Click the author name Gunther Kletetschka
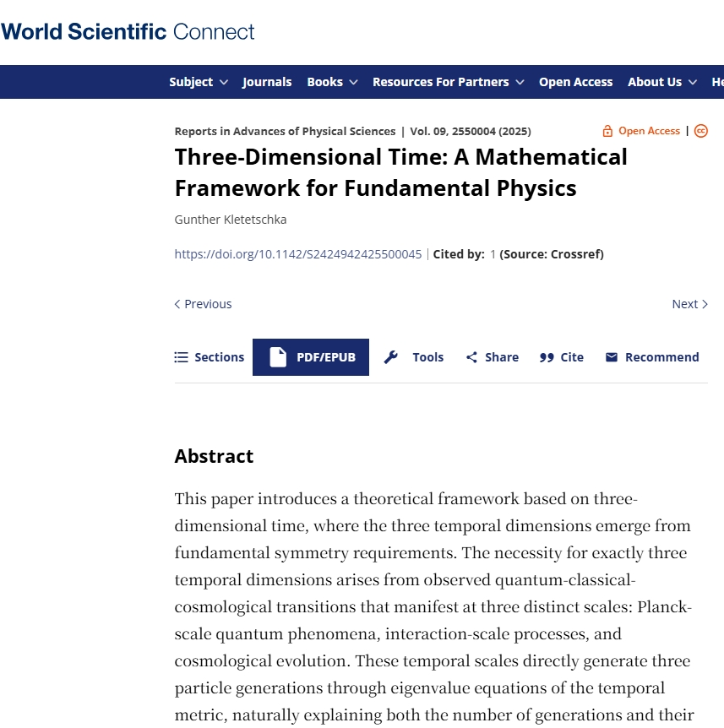Screen dimensions: 724x728 coord(231,220)
